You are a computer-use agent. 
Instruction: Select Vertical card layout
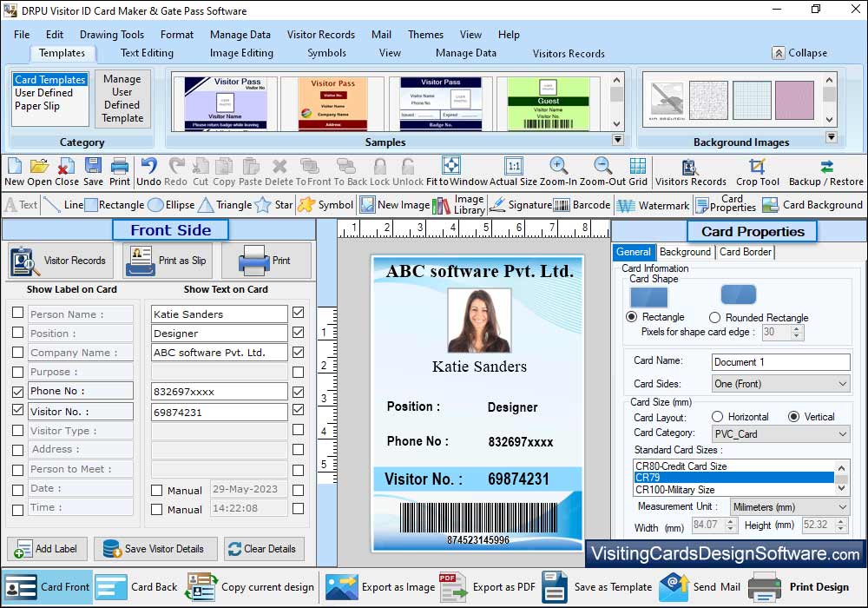click(x=794, y=416)
